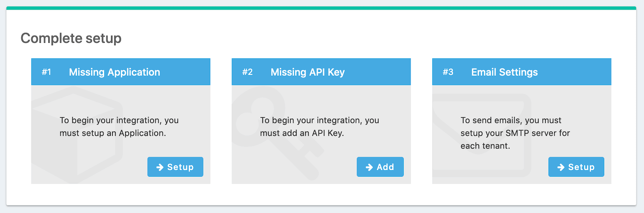Click the faded key icon in API Key card
644x213 pixels.
pyautogui.click(x=278, y=133)
